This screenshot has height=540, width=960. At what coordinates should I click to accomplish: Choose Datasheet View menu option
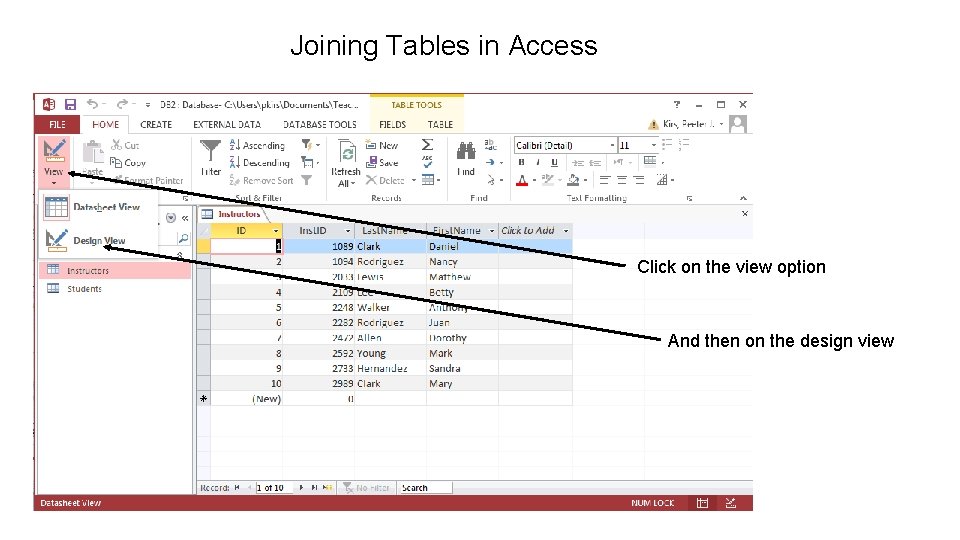98,207
